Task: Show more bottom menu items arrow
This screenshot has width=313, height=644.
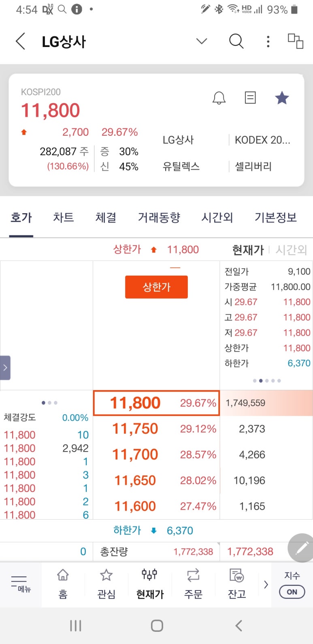Action: 266,584
